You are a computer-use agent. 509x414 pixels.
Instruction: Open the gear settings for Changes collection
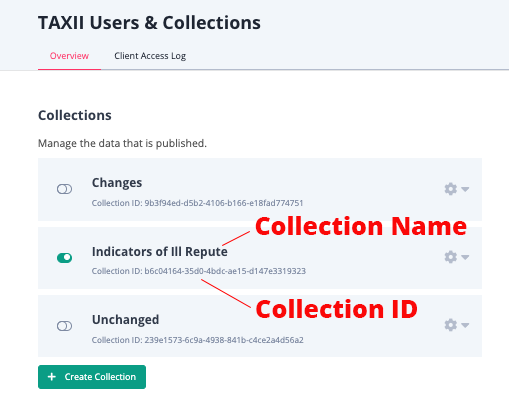[450, 189]
